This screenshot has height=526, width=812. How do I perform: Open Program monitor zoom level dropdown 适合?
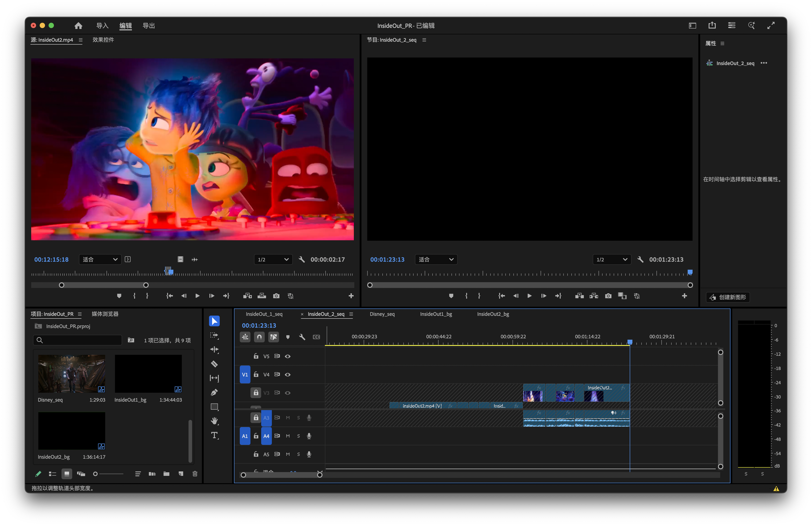pyautogui.click(x=436, y=259)
